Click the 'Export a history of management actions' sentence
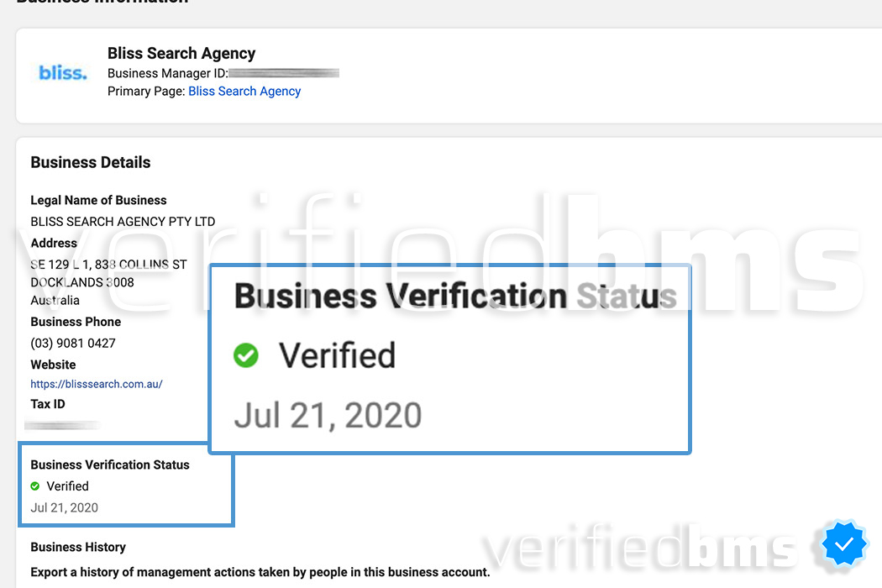The height and width of the screenshot is (588, 882). coord(260,572)
